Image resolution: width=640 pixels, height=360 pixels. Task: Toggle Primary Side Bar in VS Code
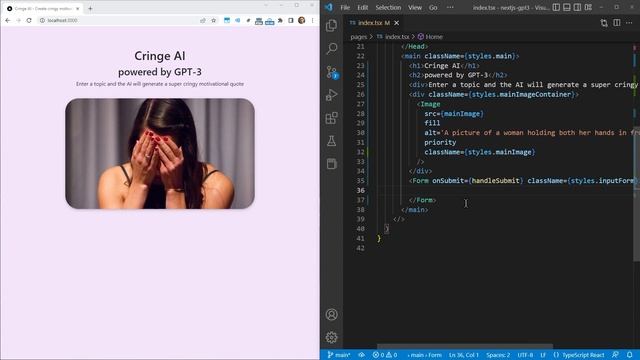[x=556, y=7]
